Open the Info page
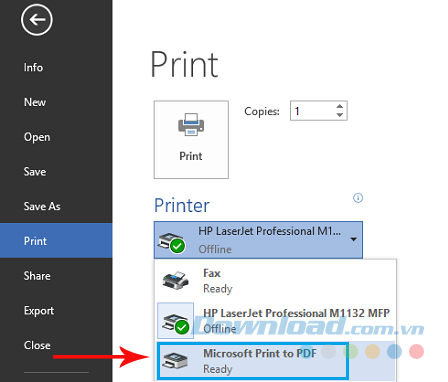Image resolution: width=448 pixels, height=382 pixels. 33,68
